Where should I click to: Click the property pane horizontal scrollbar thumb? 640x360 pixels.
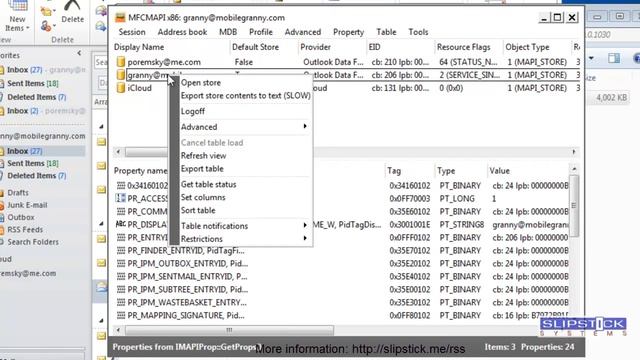click(229, 330)
